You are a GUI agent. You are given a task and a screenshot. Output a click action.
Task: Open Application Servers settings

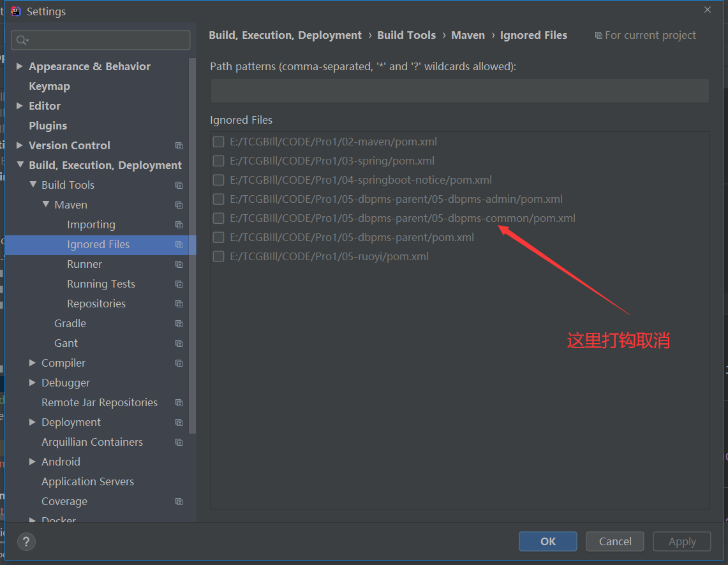[x=88, y=481]
